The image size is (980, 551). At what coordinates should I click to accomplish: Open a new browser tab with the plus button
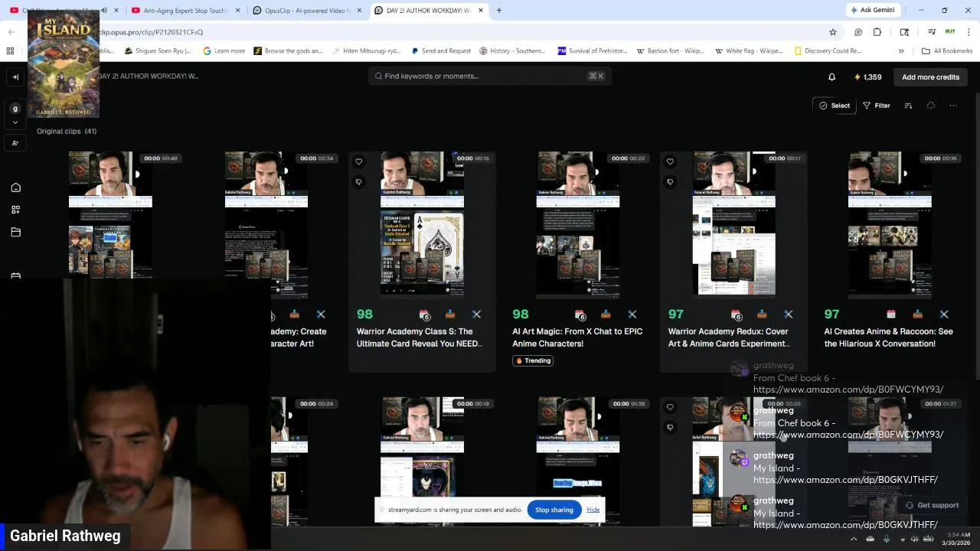499,11
